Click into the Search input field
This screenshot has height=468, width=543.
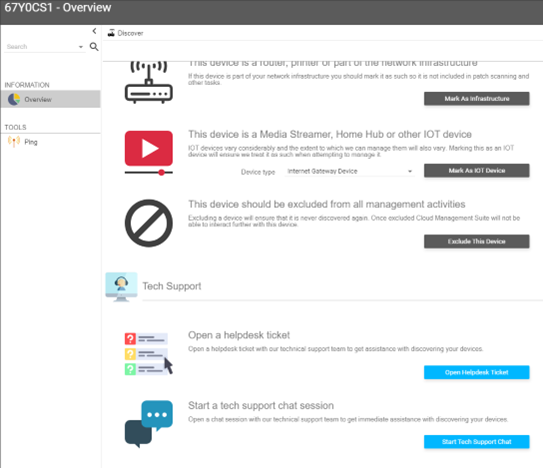coord(41,46)
